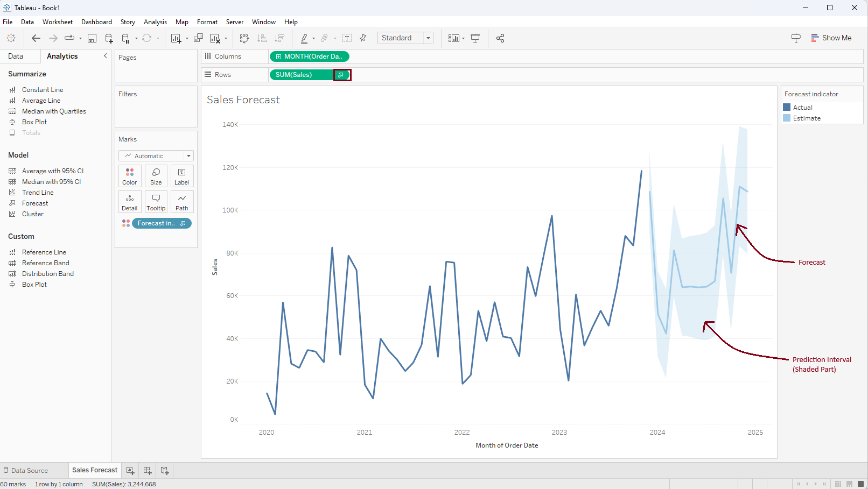Toggle the Show Me panel
The width and height of the screenshot is (868, 489).
[831, 38]
